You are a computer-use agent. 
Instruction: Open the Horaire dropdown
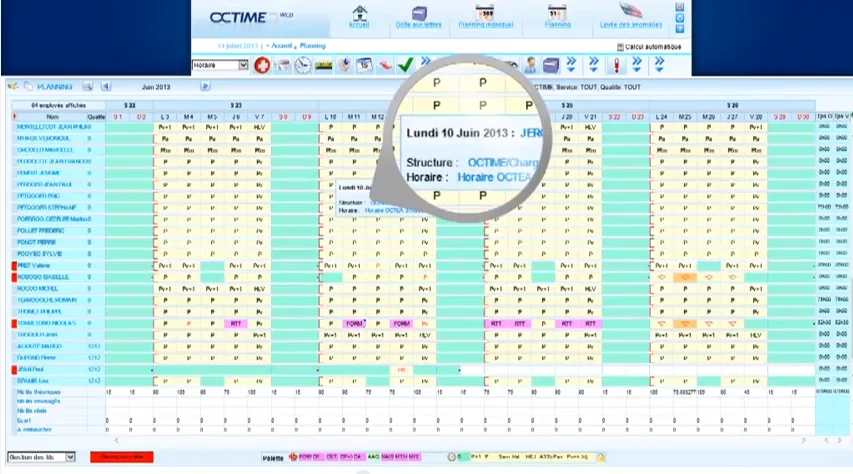tap(220, 65)
